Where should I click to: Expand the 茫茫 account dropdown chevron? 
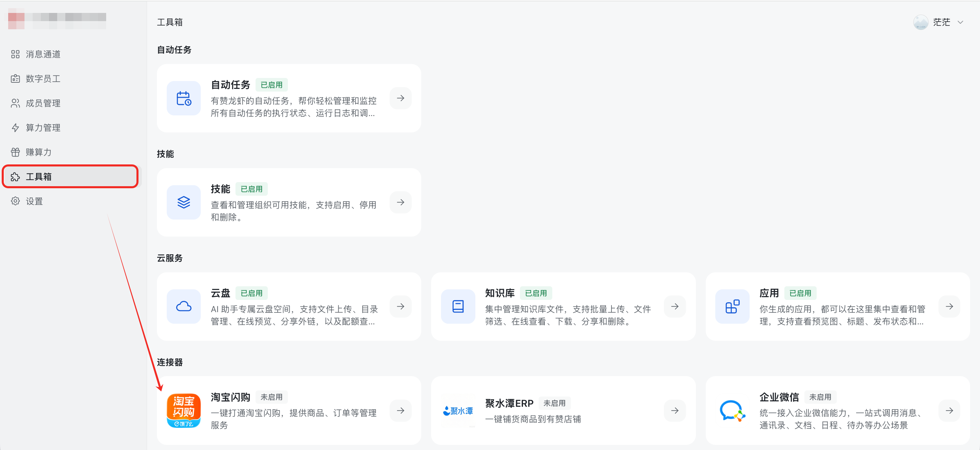click(960, 22)
